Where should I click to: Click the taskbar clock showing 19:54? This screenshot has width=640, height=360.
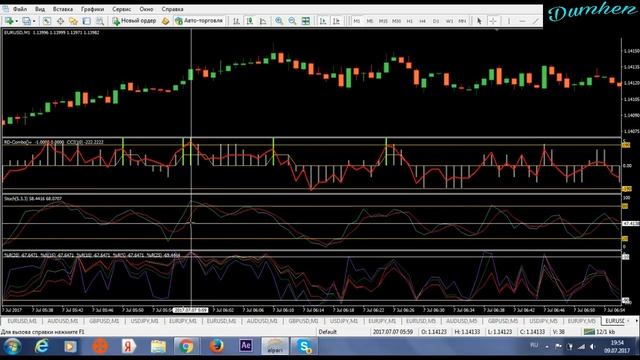pos(617,347)
